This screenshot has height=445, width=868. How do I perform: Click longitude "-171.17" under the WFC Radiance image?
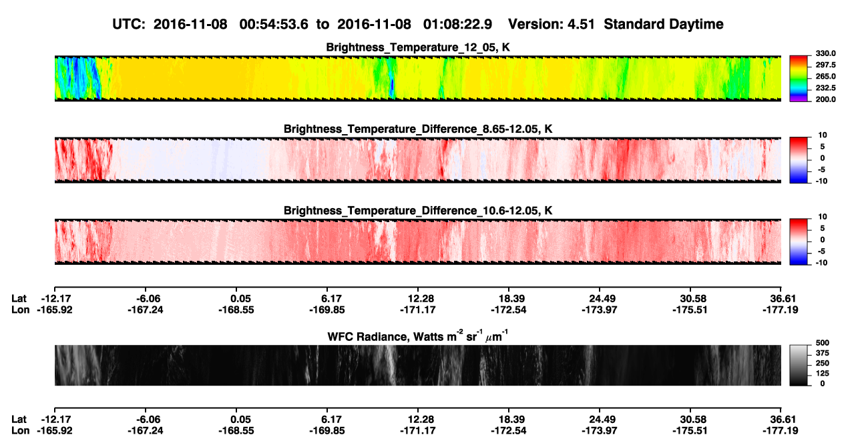click(417, 430)
